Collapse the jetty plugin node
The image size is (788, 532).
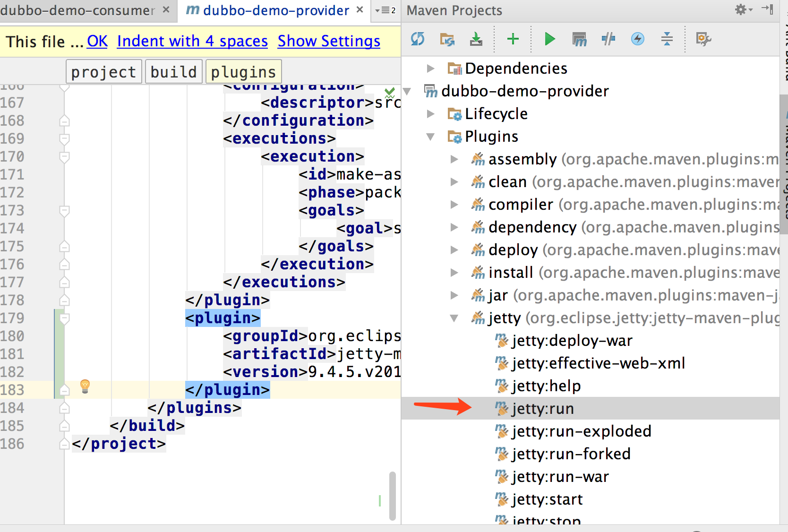click(454, 318)
